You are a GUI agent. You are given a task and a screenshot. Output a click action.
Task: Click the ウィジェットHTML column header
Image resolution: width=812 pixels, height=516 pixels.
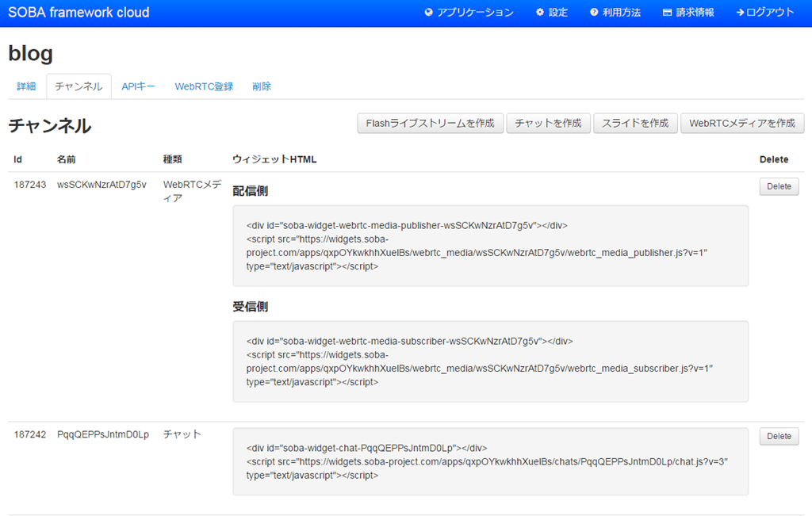point(274,159)
